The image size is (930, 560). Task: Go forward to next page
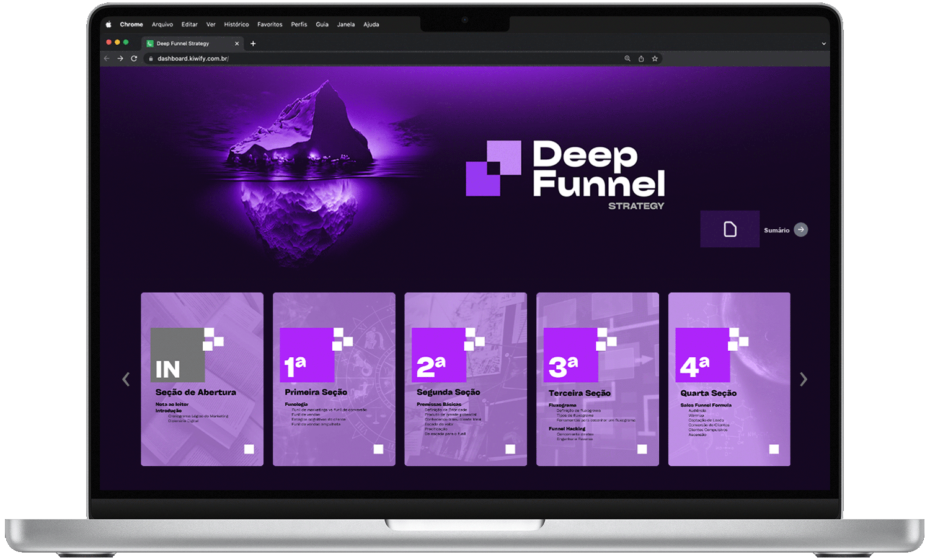coord(120,58)
